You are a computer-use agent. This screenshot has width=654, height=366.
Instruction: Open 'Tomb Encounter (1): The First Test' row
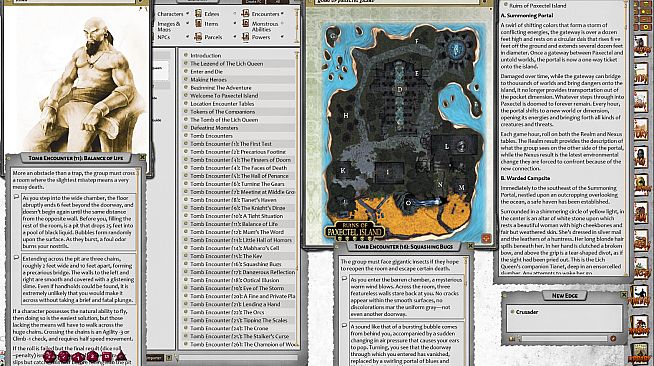[240, 143]
